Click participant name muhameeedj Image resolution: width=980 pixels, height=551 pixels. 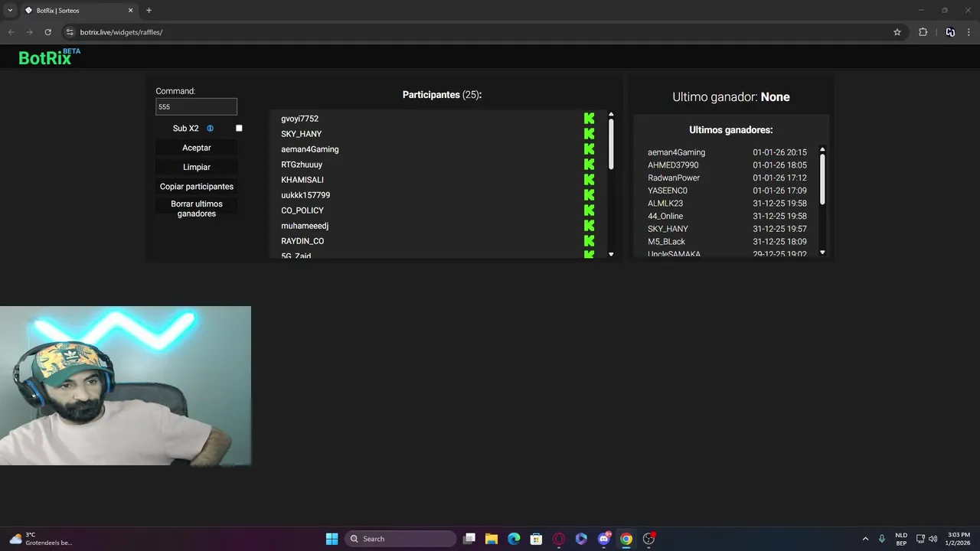click(305, 226)
